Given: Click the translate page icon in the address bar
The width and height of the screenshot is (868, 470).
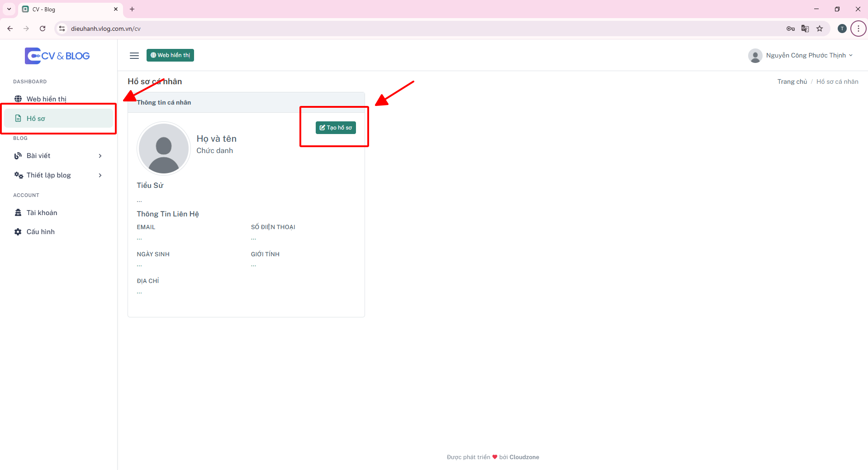Looking at the screenshot, I should (805, 29).
